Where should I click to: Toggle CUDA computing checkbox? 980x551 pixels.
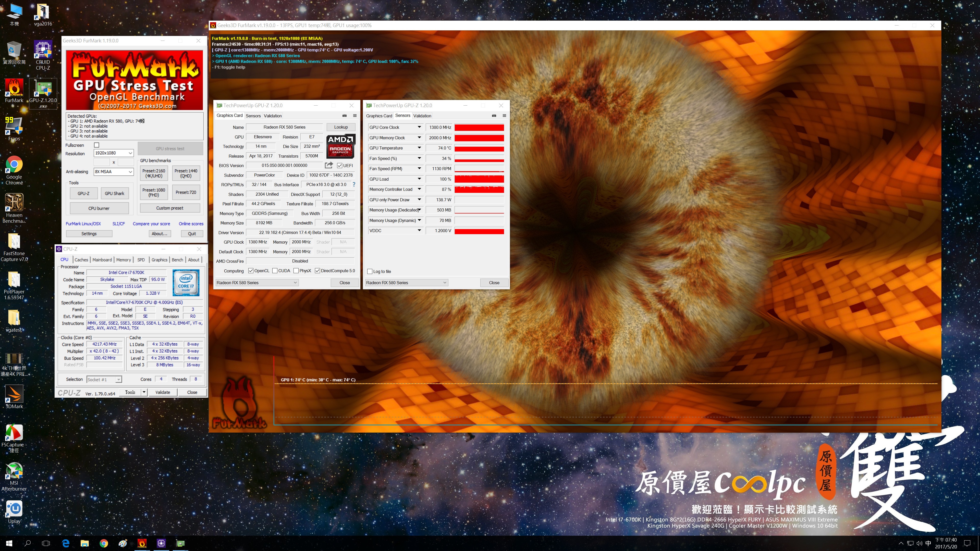tap(275, 271)
